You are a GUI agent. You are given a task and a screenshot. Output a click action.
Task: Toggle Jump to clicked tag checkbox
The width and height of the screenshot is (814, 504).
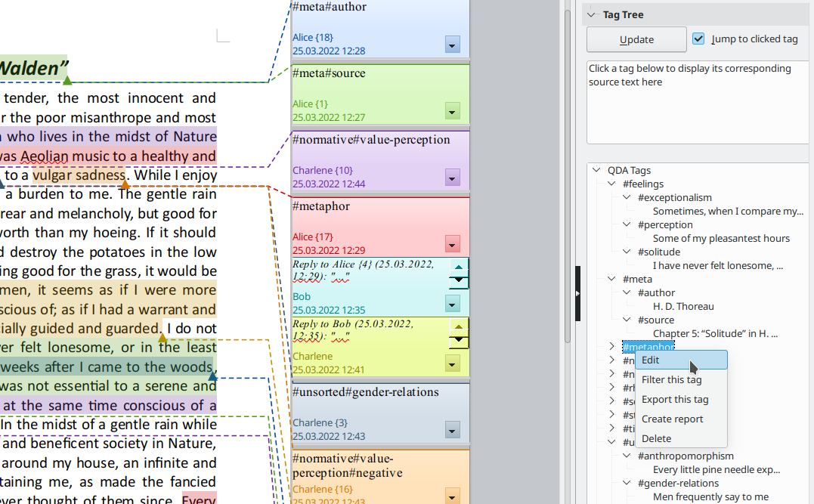(x=699, y=39)
